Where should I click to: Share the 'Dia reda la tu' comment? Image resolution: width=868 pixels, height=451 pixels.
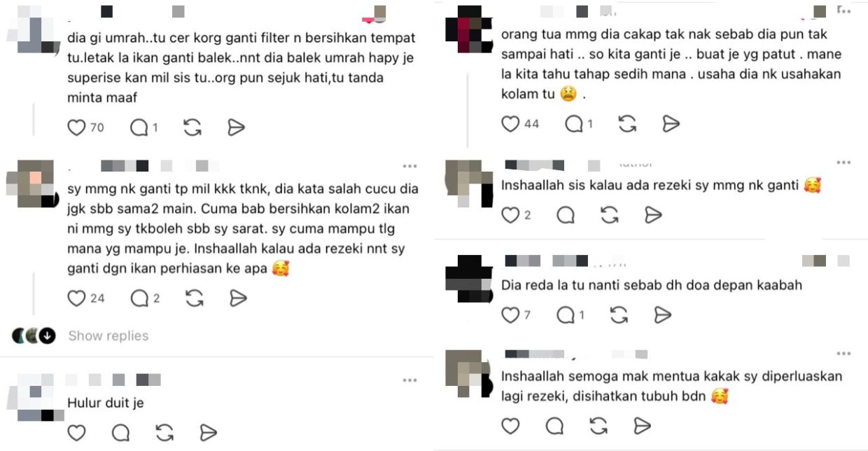[x=662, y=316]
